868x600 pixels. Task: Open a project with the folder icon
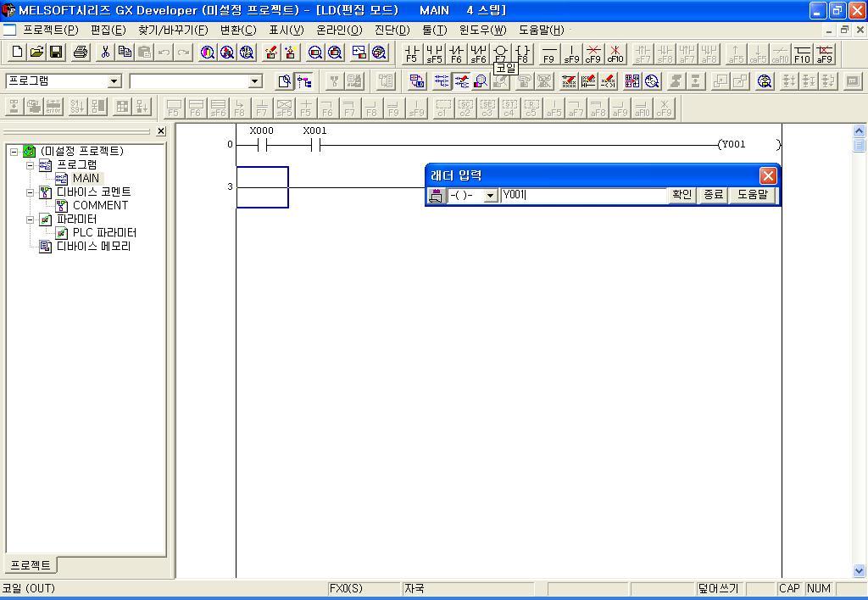point(36,53)
